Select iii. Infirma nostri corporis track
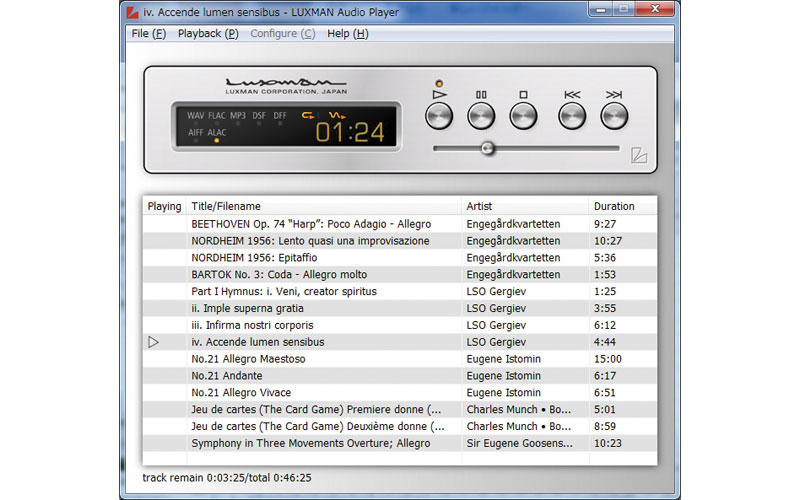This screenshot has width=800, height=500. click(400, 325)
